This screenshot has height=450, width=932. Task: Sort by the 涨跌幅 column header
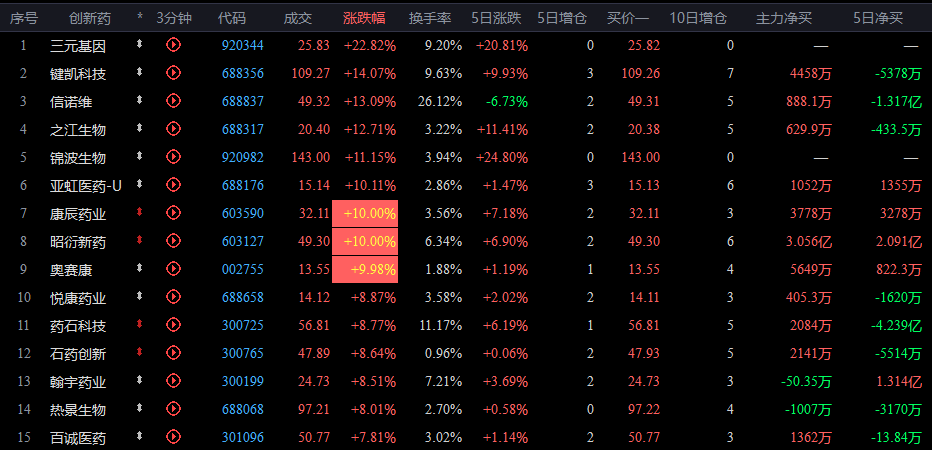[x=364, y=18]
